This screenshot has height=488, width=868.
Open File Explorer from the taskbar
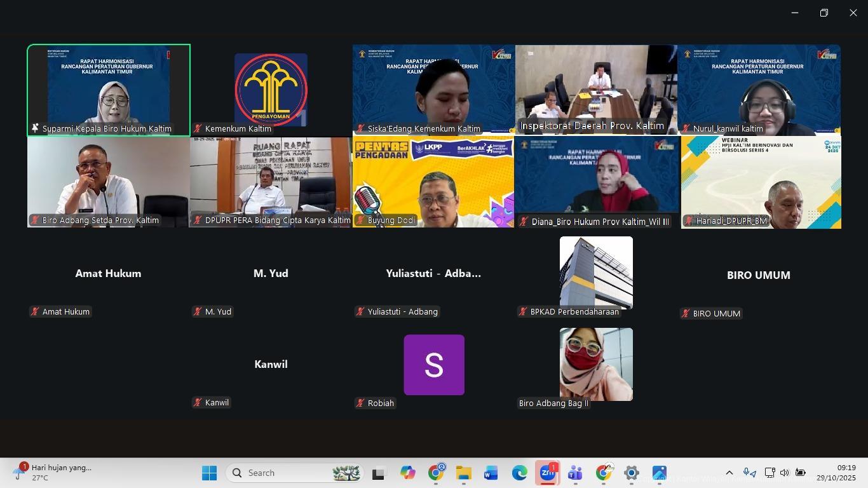click(x=463, y=473)
